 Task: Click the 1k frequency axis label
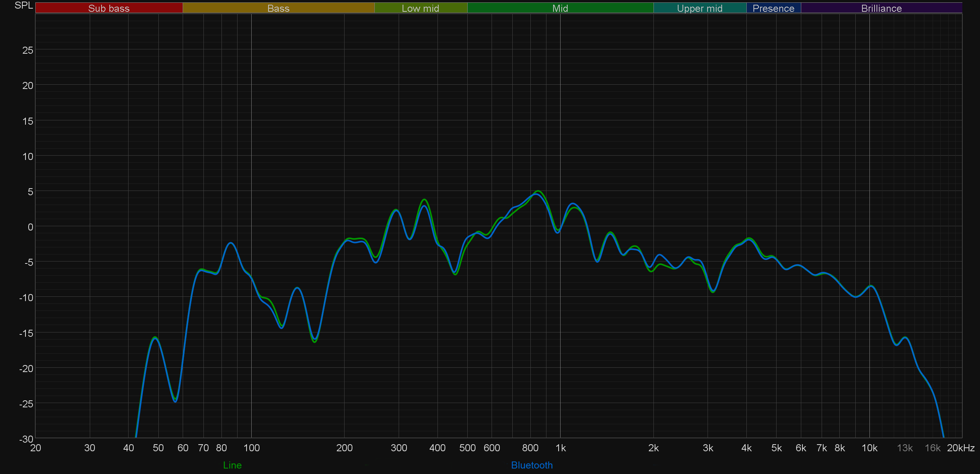click(561, 448)
